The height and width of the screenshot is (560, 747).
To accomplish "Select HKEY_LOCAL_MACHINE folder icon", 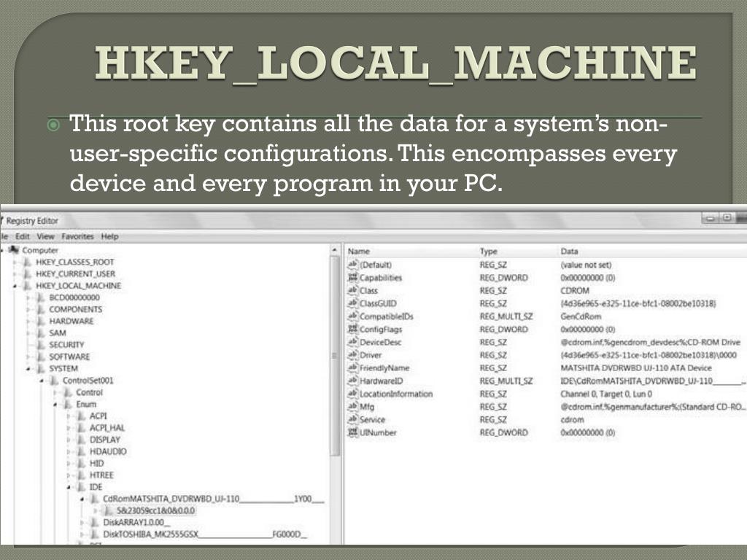I will tap(28, 286).
